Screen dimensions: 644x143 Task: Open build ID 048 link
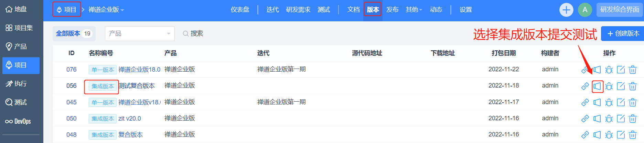point(72,135)
